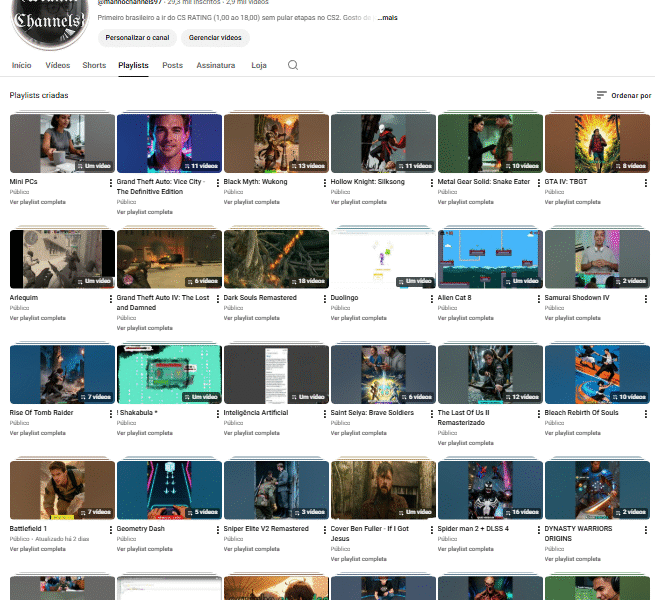Open options menu for ! Shakabula * playlist
The image size is (655, 600).
tap(218, 414)
